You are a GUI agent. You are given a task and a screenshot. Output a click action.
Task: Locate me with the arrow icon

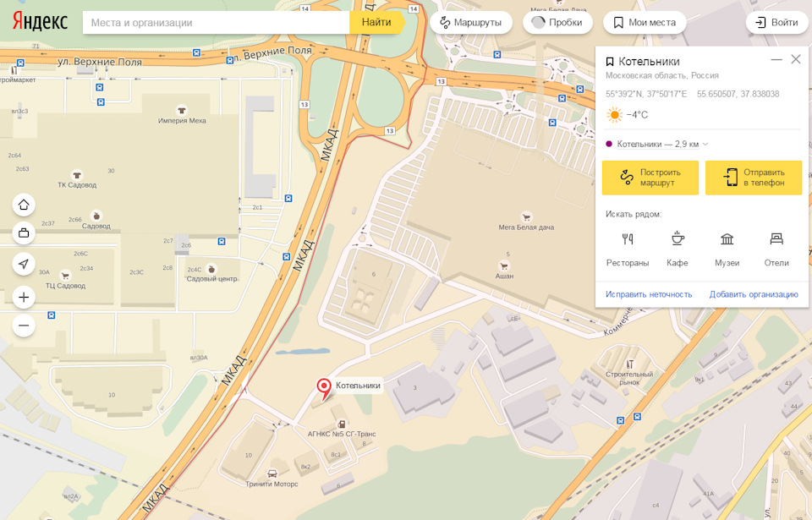[24, 264]
